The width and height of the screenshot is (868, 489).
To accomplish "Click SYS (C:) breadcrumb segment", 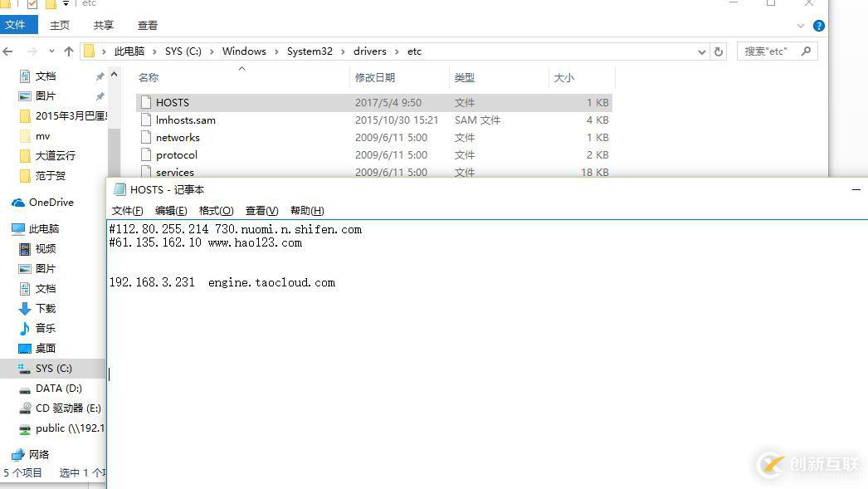I will click(x=183, y=51).
